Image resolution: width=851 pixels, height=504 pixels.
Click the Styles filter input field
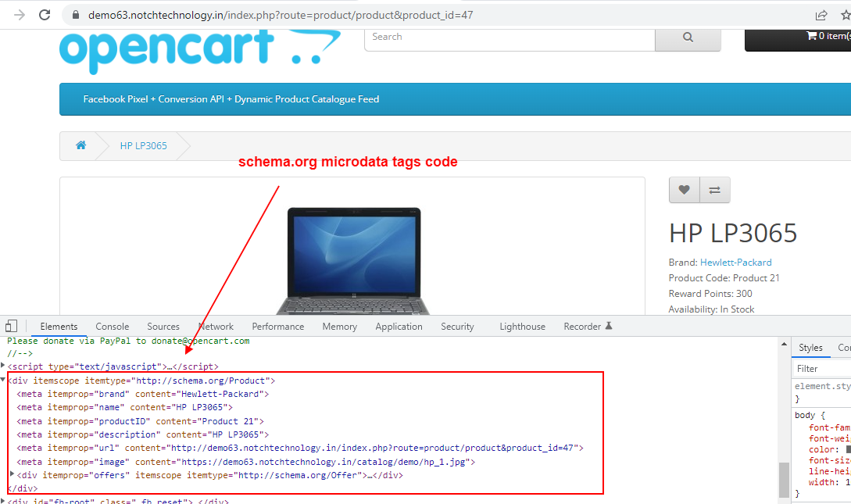(821, 368)
